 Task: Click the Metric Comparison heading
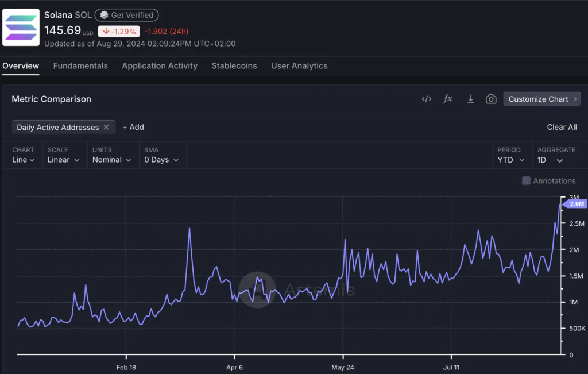click(x=51, y=99)
